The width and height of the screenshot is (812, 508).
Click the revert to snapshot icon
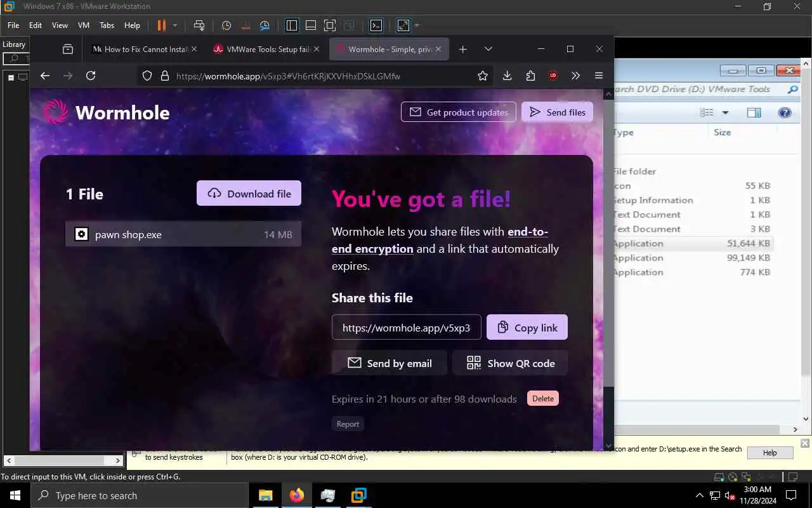point(246,25)
